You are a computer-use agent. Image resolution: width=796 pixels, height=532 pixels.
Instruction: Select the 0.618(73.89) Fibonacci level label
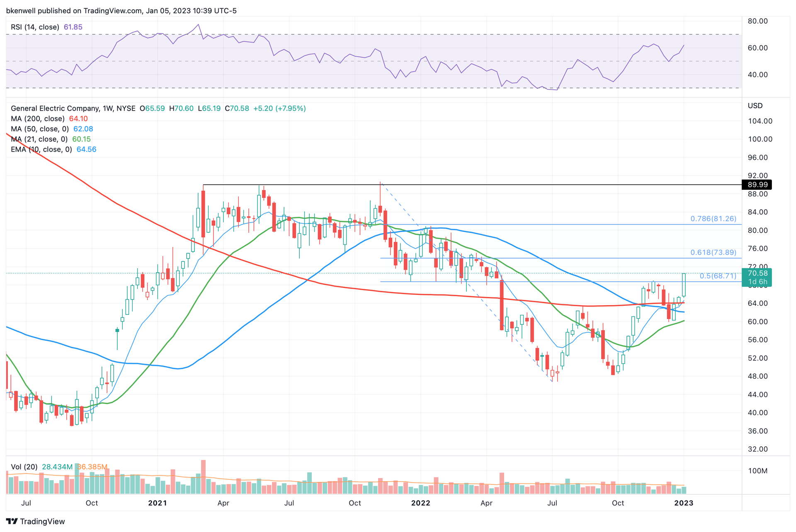[x=713, y=252]
